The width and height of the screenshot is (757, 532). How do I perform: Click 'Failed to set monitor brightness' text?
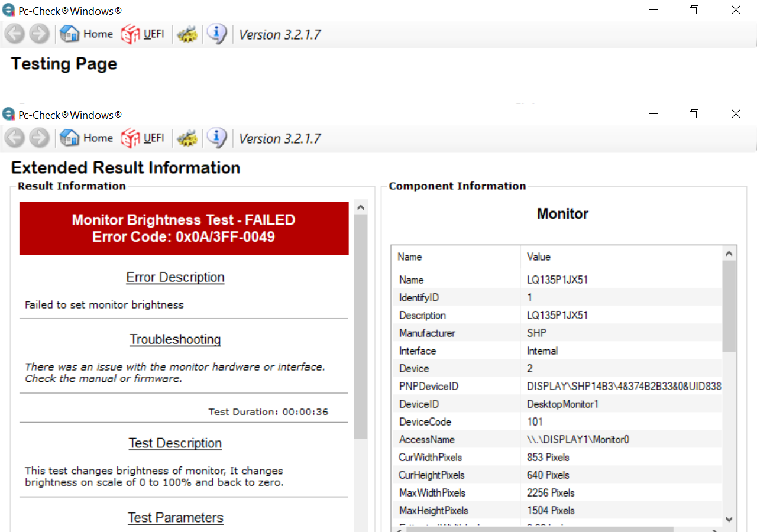[104, 305]
